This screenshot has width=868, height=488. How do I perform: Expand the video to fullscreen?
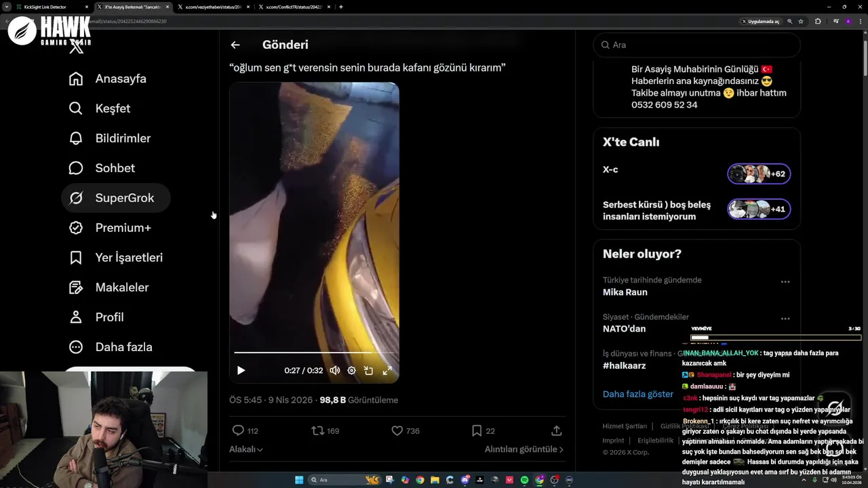[387, 370]
